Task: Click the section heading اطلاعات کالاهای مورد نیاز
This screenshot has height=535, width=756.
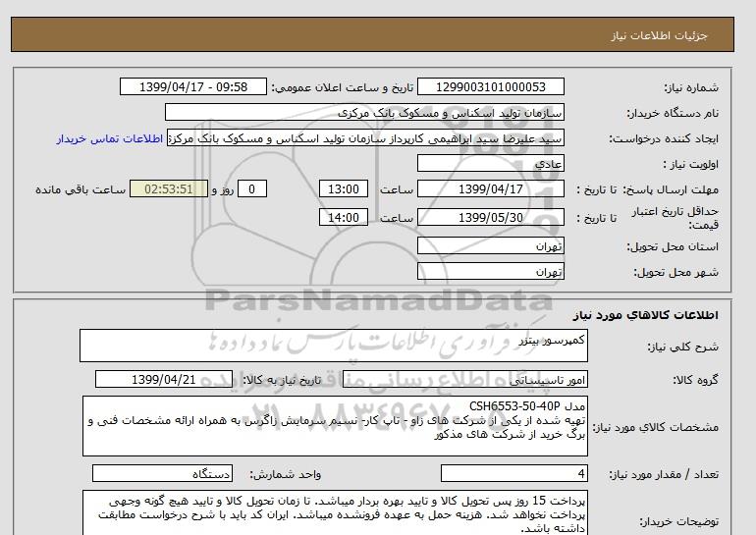Action: pyautogui.click(x=646, y=315)
